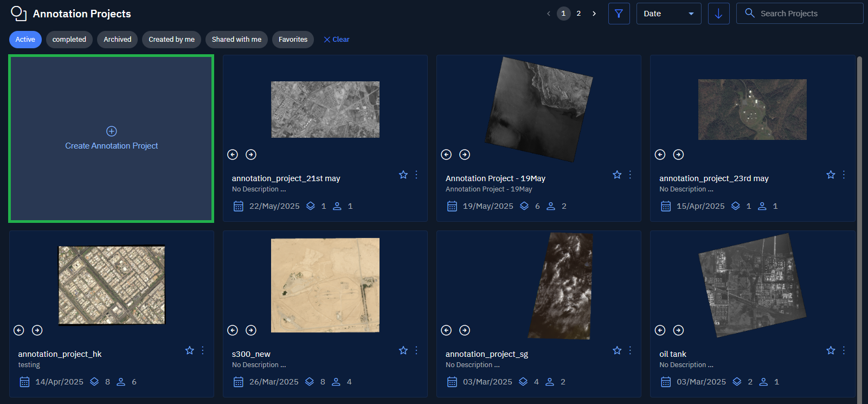Open three-dot menu for Annotation Project - 19May
868x404 pixels.
click(x=630, y=175)
